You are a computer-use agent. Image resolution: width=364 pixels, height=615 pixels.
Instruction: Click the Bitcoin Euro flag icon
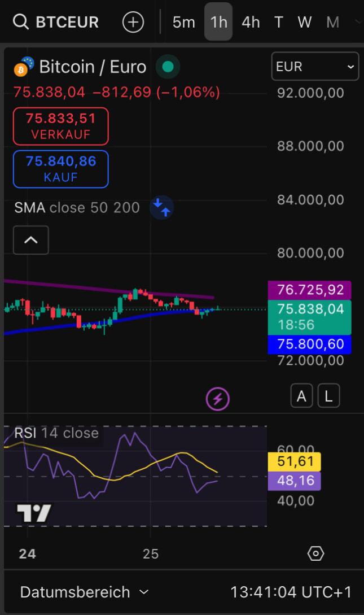click(24, 67)
